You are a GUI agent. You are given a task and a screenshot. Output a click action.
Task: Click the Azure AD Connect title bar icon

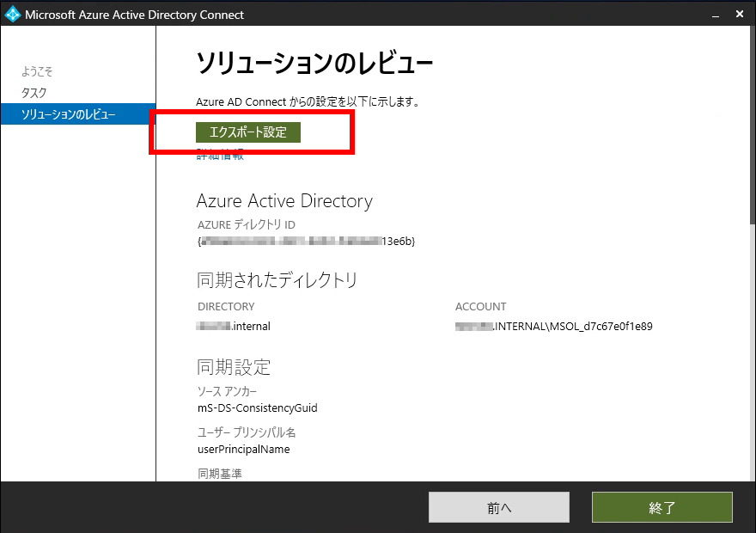click(13, 15)
